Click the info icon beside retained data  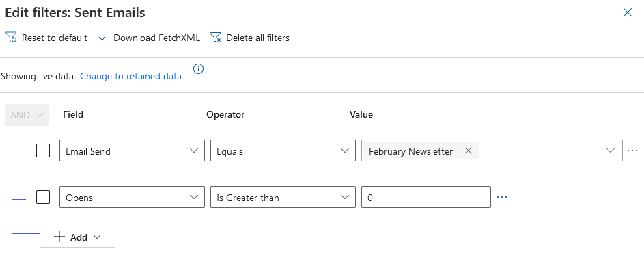(x=198, y=68)
